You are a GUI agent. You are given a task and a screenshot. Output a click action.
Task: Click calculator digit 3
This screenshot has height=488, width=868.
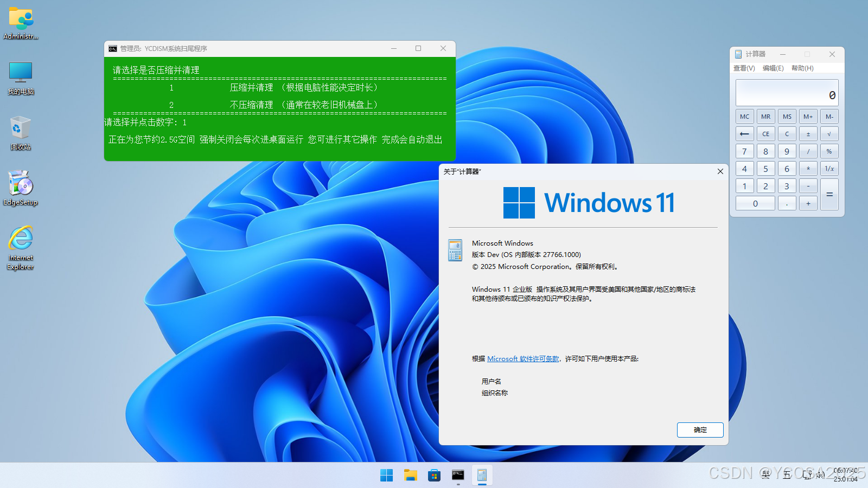pyautogui.click(x=787, y=186)
